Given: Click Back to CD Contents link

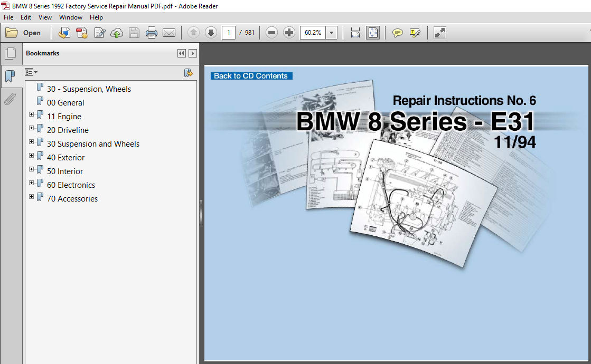Looking at the screenshot, I should coord(251,76).
